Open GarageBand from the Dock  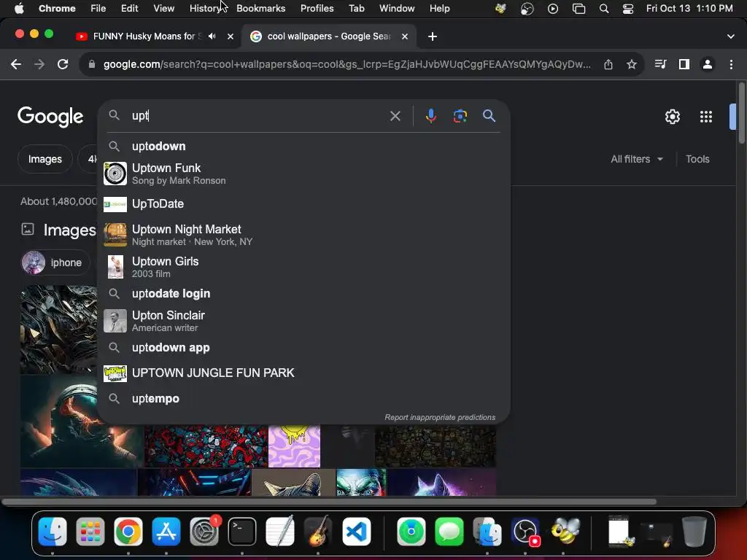pyautogui.click(x=318, y=532)
